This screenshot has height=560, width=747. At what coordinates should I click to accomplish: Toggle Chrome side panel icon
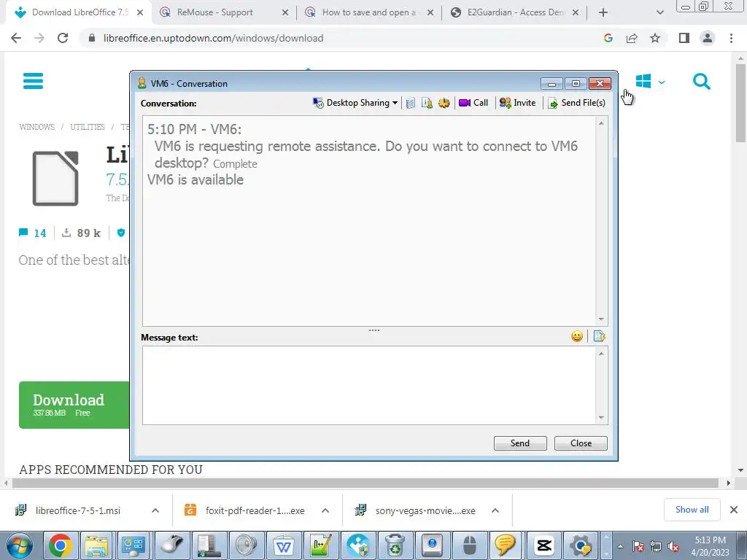[684, 38]
